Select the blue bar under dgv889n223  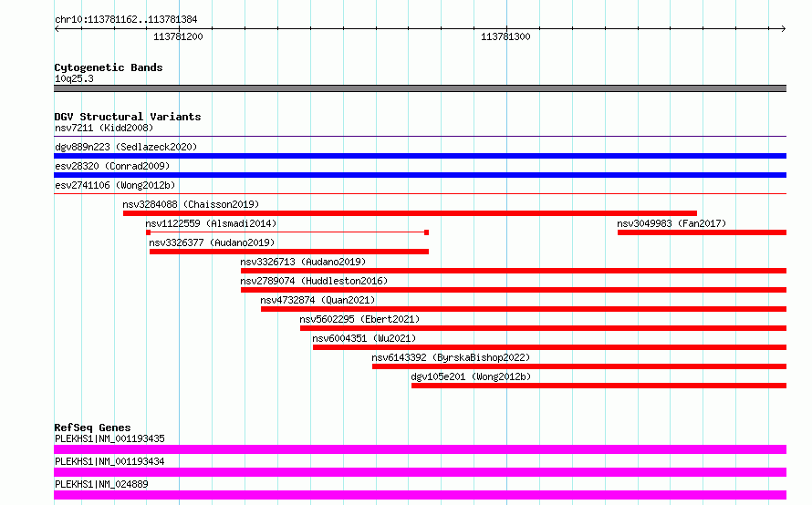pyautogui.click(x=420, y=156)
